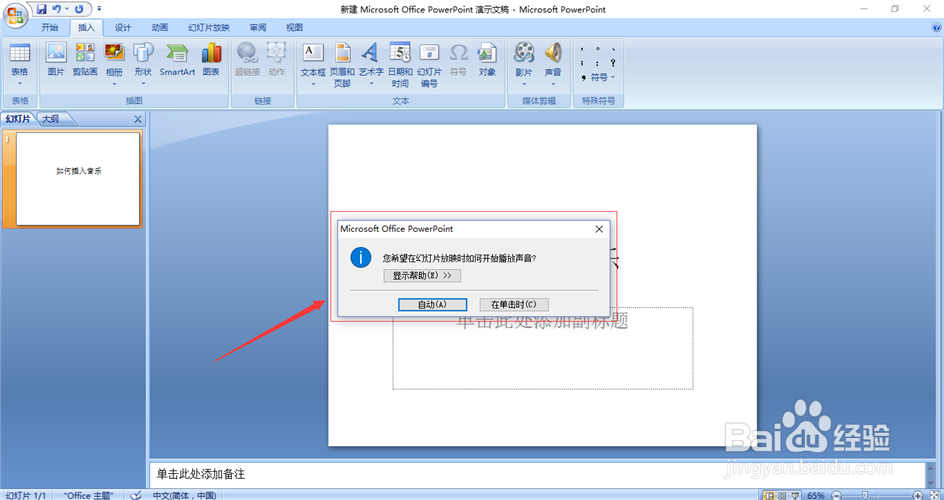The height and width of the screenshot is (500, 944).
Task: Select slide 1 thumbnail
Action: point(78,179)
